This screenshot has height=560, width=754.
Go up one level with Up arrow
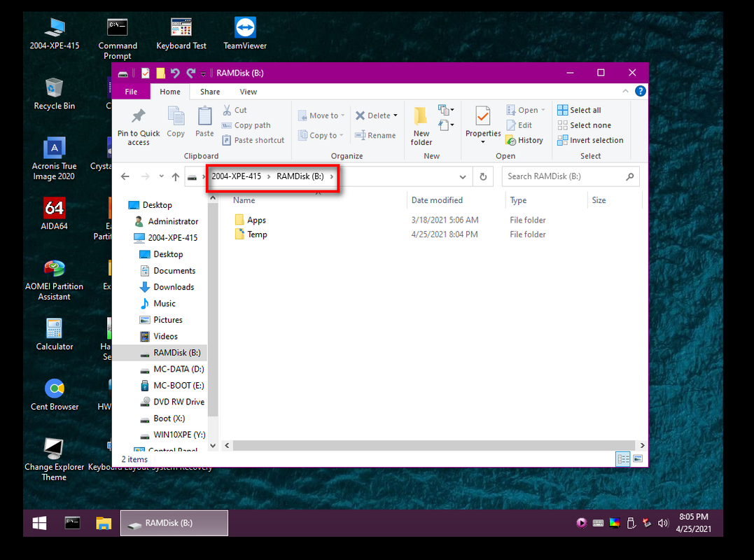[176, 177]
